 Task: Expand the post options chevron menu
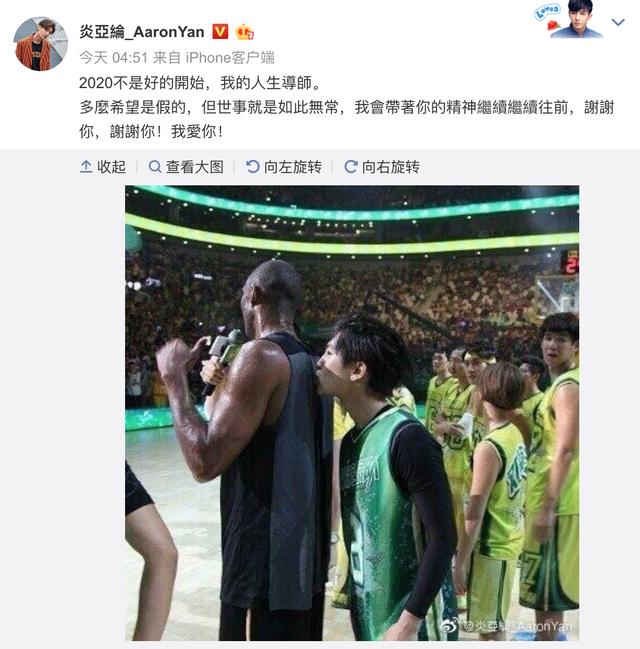coord(618,22)
